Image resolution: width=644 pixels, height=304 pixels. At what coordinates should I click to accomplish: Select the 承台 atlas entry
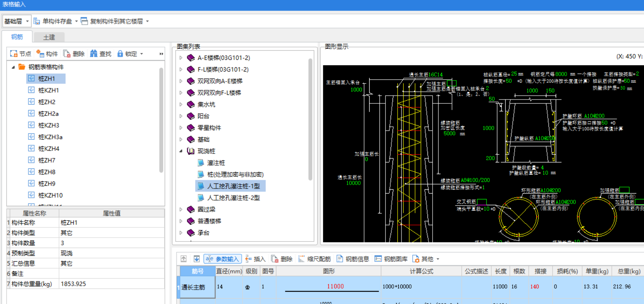pyautogui.click(x=203, y=232)
